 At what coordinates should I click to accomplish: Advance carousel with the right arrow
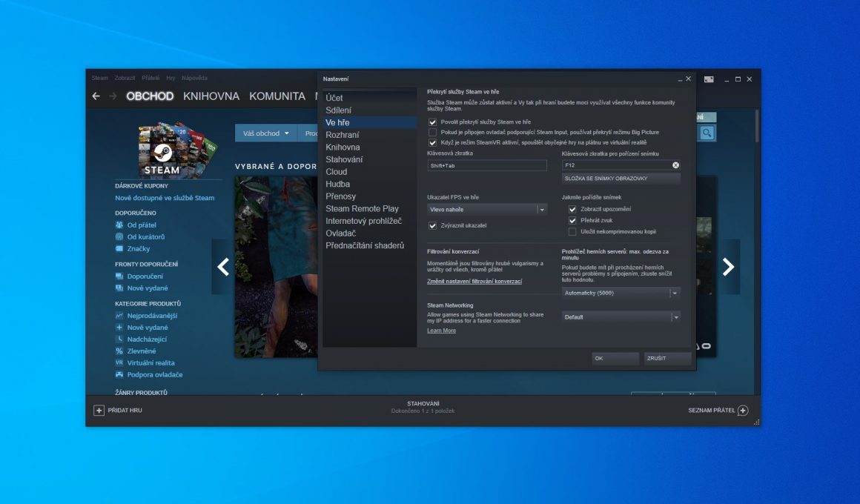tap(728, 267)
